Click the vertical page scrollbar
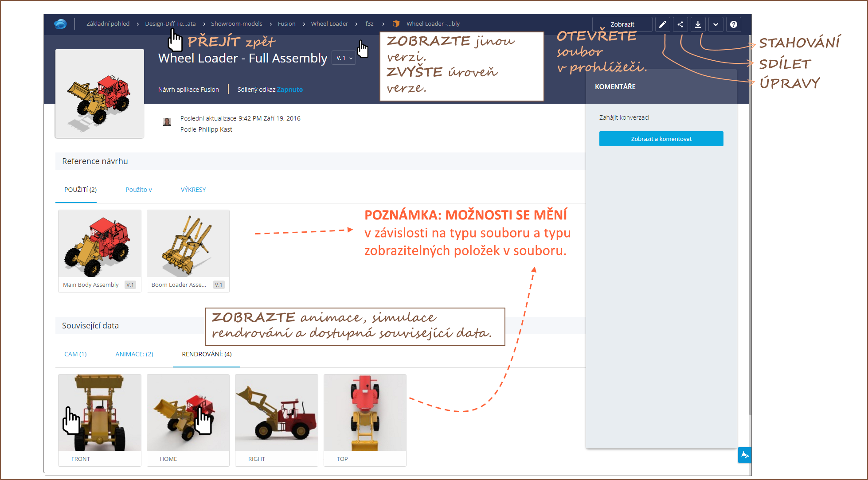868x480 pixels. point(750,222)
